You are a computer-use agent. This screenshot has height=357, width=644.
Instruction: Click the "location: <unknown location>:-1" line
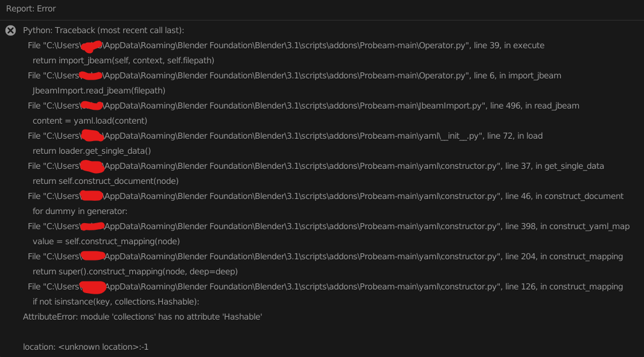(x=86, y=347)
